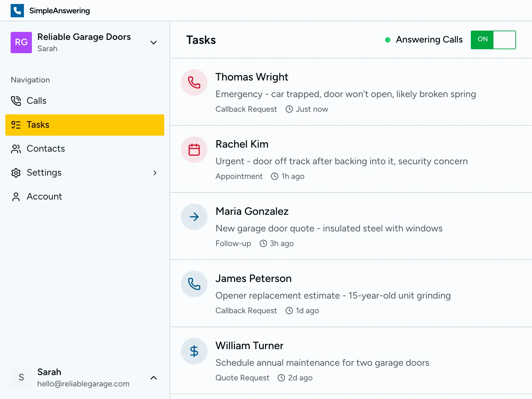Switch to the Tasks navigation item
Image resolution: width=532 pixels, height=399 pixels.
[38, 125]
